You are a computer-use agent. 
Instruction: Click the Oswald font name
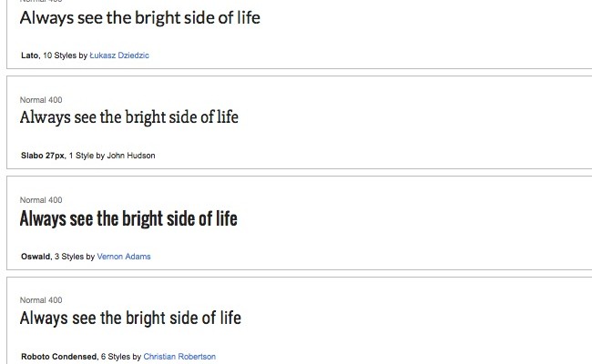35,257
